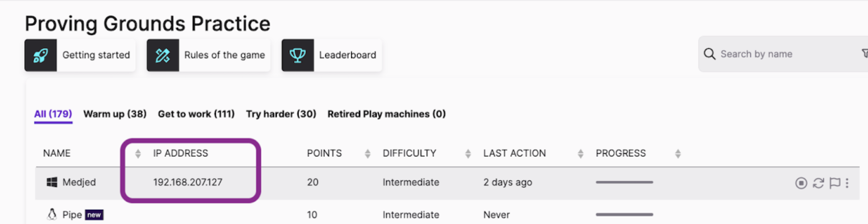Select the Try harder (30) tab

tap(281, 114)
